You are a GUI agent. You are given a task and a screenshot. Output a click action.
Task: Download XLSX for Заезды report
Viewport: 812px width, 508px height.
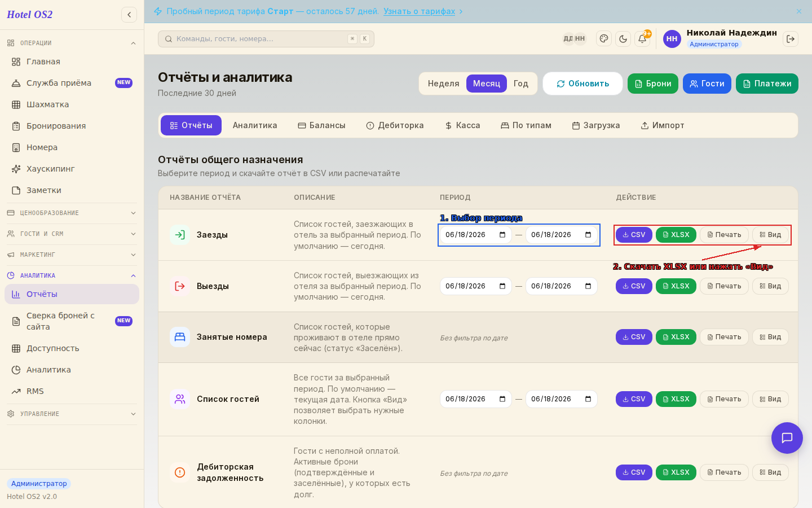(676, 235)
